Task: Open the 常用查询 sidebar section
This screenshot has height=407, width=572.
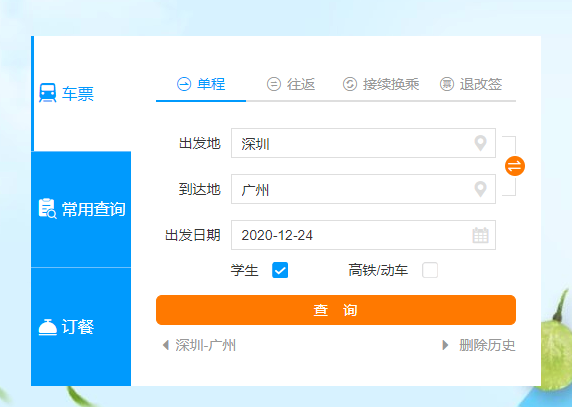Action: point(81,209)
